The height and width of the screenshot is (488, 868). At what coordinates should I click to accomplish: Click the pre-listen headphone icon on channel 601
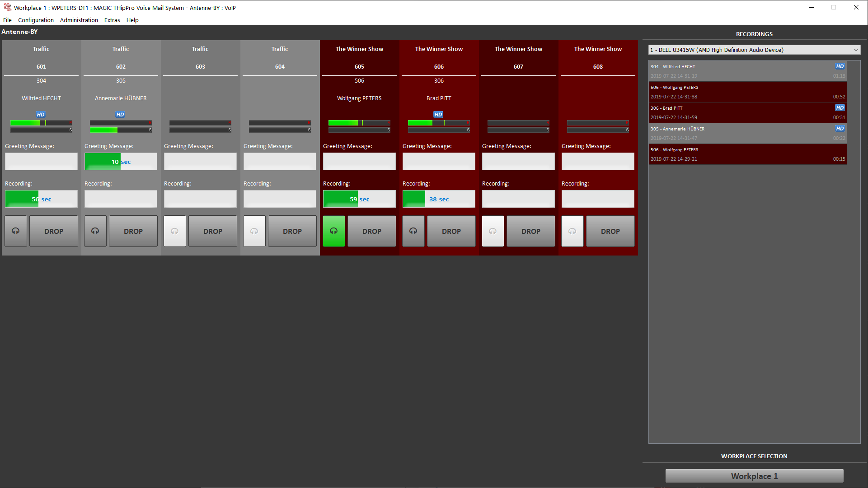click(16, 231)
